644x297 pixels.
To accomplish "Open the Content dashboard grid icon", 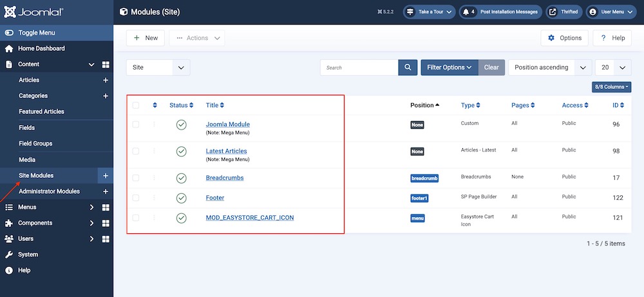I will (x=106, y=64).
